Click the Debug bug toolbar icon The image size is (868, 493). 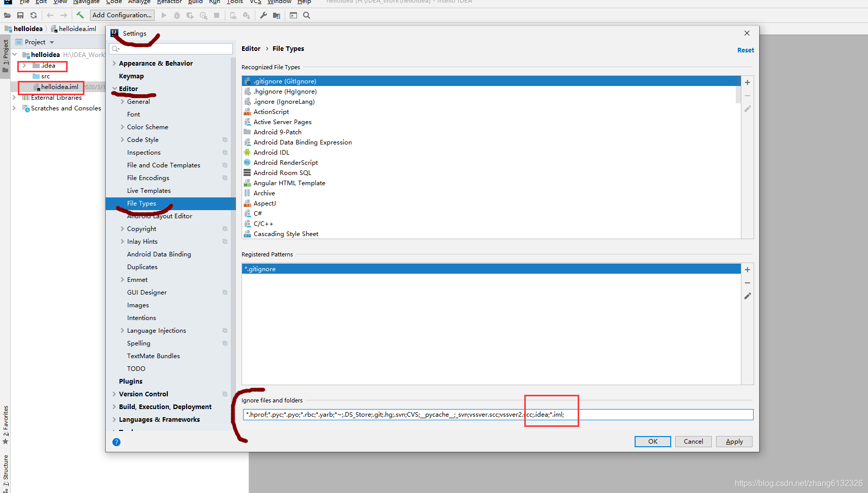click(x=177, y=15)
